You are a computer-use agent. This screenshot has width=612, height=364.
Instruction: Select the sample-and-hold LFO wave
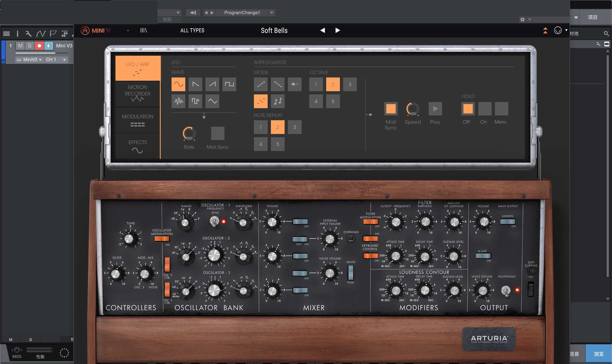(x=195, y=101)
